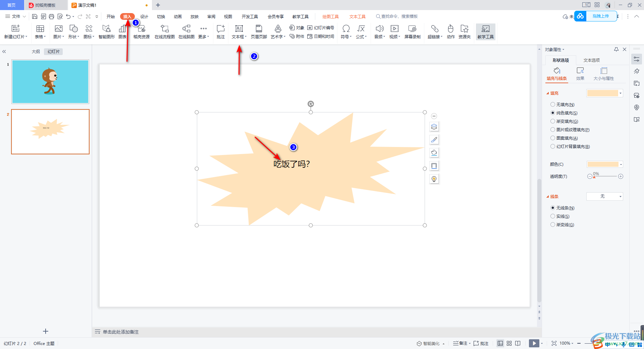The image size is (644, 349).
Task: Open the Formula tool
Action: [x=361, y=32]
